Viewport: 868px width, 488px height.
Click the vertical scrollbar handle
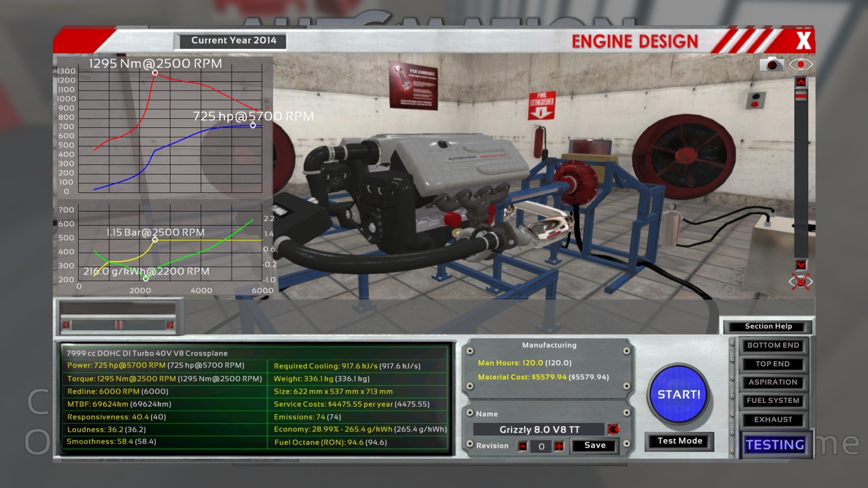point(801,95)
